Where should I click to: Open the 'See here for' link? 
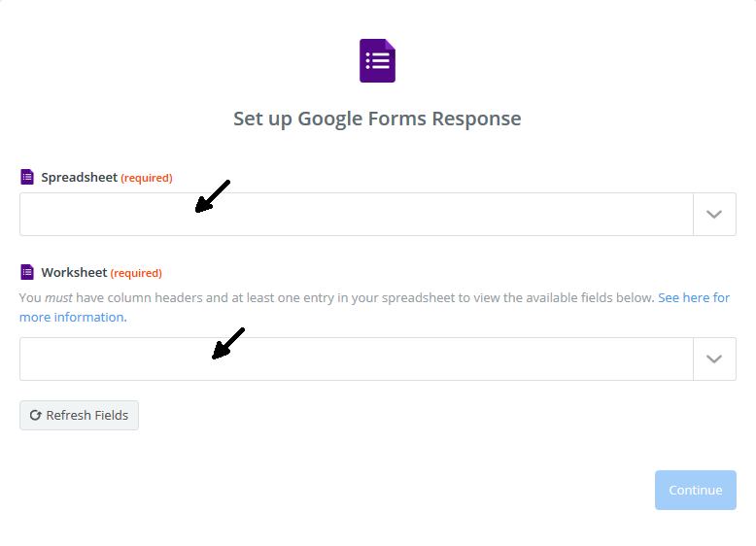click(694, 298)
